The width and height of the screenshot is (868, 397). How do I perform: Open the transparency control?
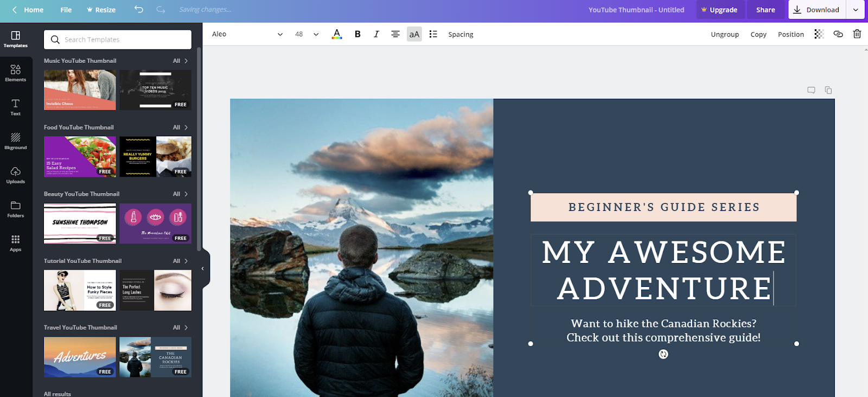click(x=819, y=34)
